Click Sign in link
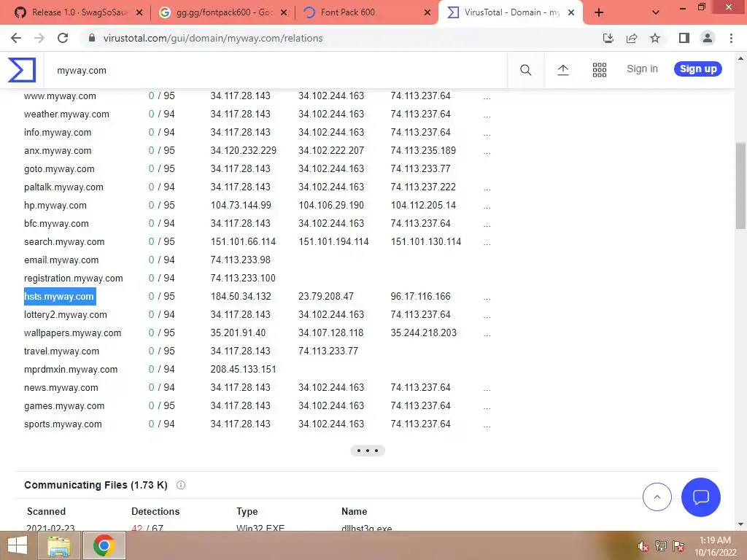747x560 pixels. coord(642,69)
